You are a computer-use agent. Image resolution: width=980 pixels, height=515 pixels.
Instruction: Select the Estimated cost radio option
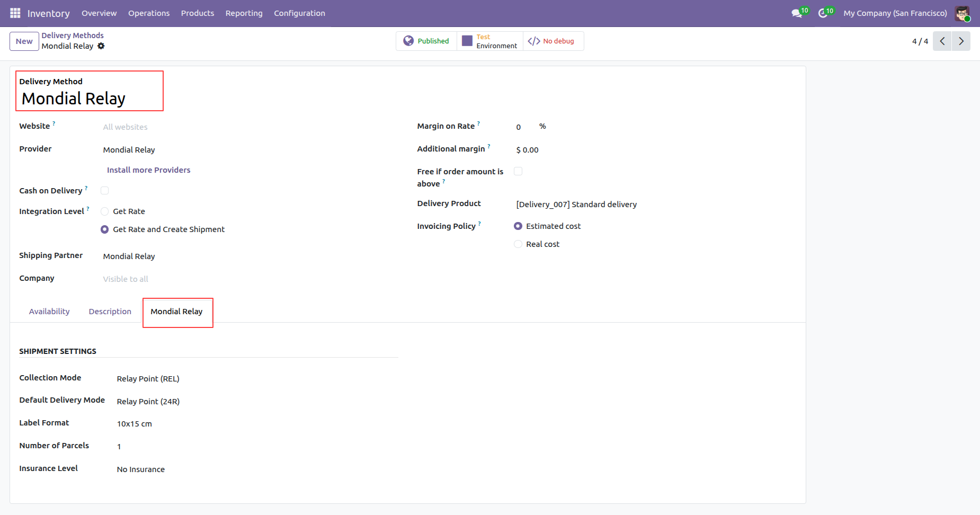(518, 226)
